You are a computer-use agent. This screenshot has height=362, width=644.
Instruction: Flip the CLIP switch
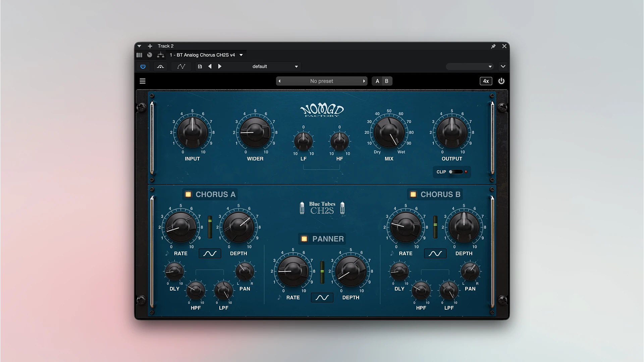pyautogui.click(x=456, y=172)
